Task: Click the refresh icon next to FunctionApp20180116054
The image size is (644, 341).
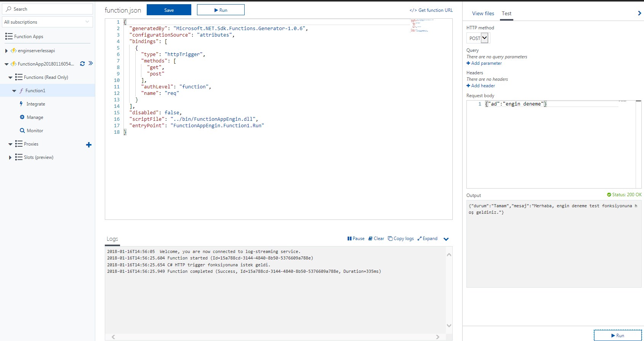Action: (82, 64)
